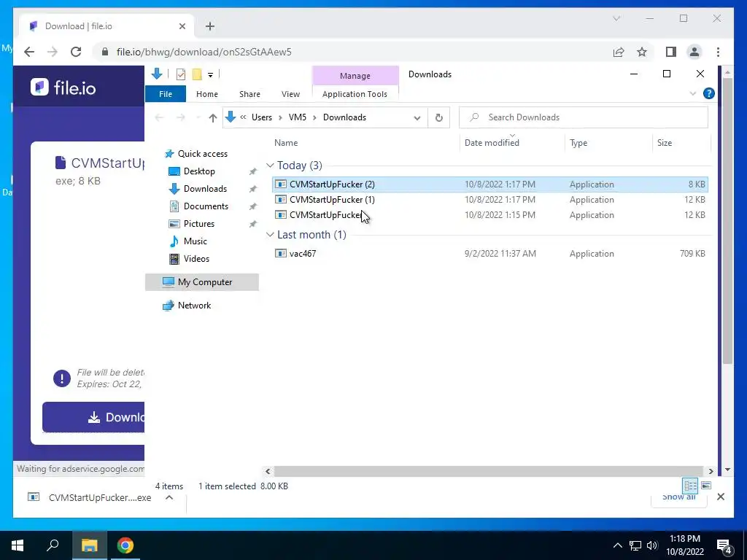This screenshot has width=747, height=560.
Task: Open the File menu in Explorer
Action: (166, 94)
